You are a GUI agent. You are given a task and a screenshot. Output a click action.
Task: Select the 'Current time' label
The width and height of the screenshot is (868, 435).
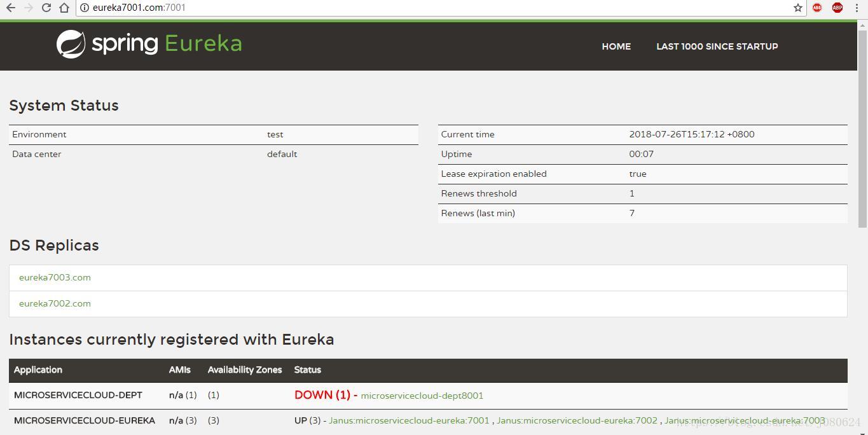point(467,135)
